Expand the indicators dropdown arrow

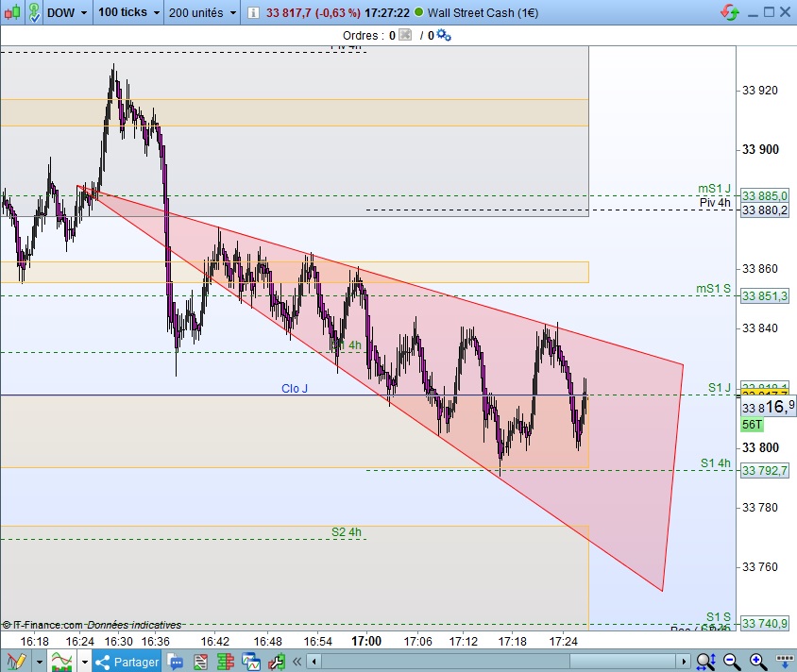(84, 662)
